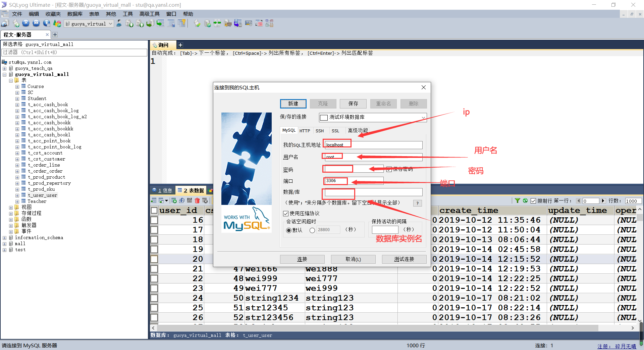Click the execute all queries icon
Viewport: 644px width, 350px height.
click(36, 24)
